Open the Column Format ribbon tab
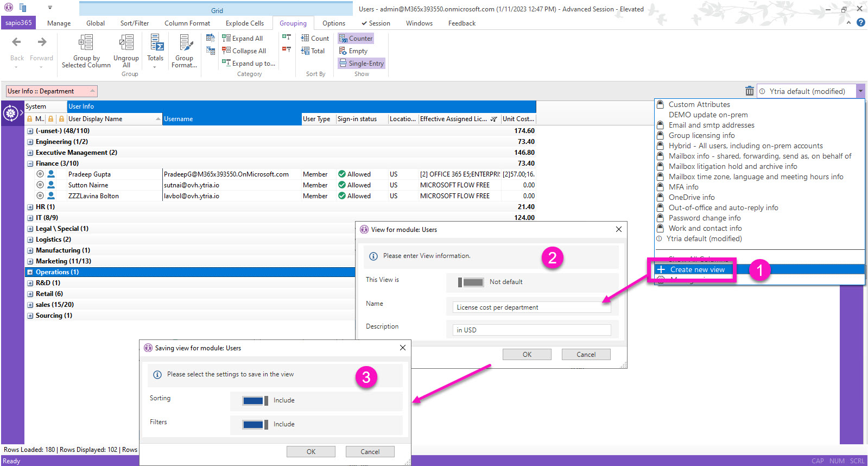Image resolution: width=868 pixels, height=466 pixels. tap(187, 23)
